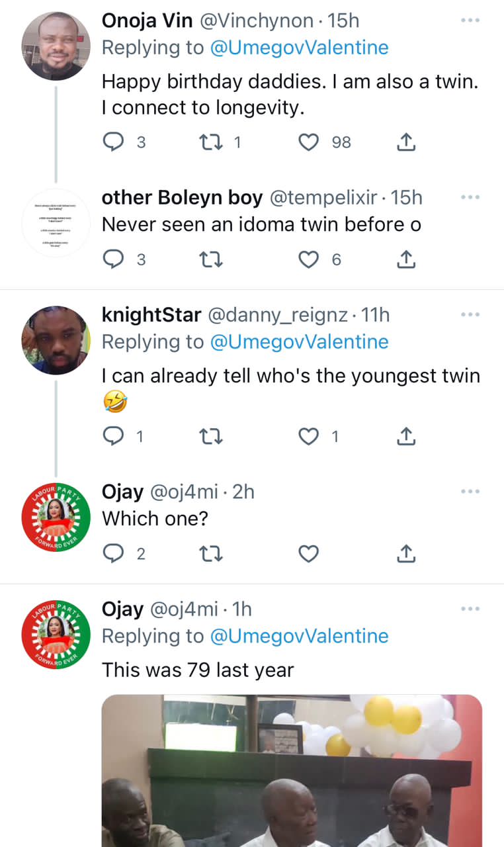This screenshot has height=847, width=504.
Task: Reply to Onoja Vin's tweet
Action: (114, 142)
